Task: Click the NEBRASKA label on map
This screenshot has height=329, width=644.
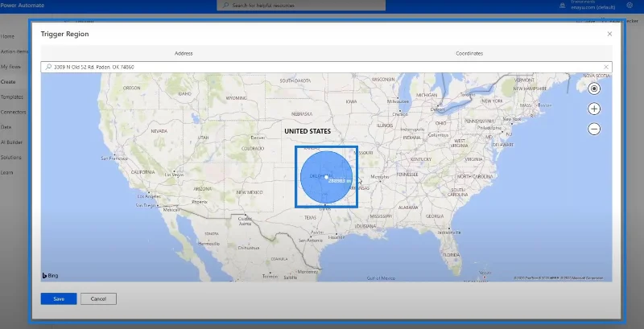Action: point(302,114)
